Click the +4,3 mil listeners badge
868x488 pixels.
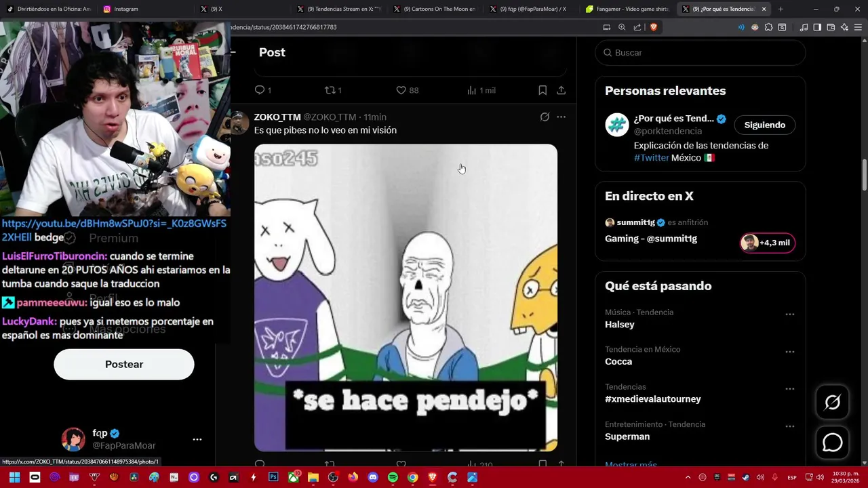tap(768, 243)
